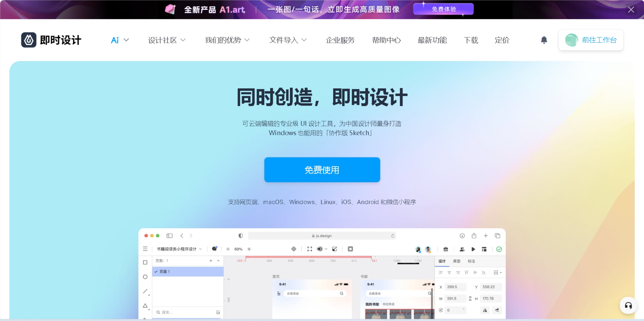Select the frame tool icon in preview toolbar
This screenshot has height=321, width=644.
click(x=310, y=249)
